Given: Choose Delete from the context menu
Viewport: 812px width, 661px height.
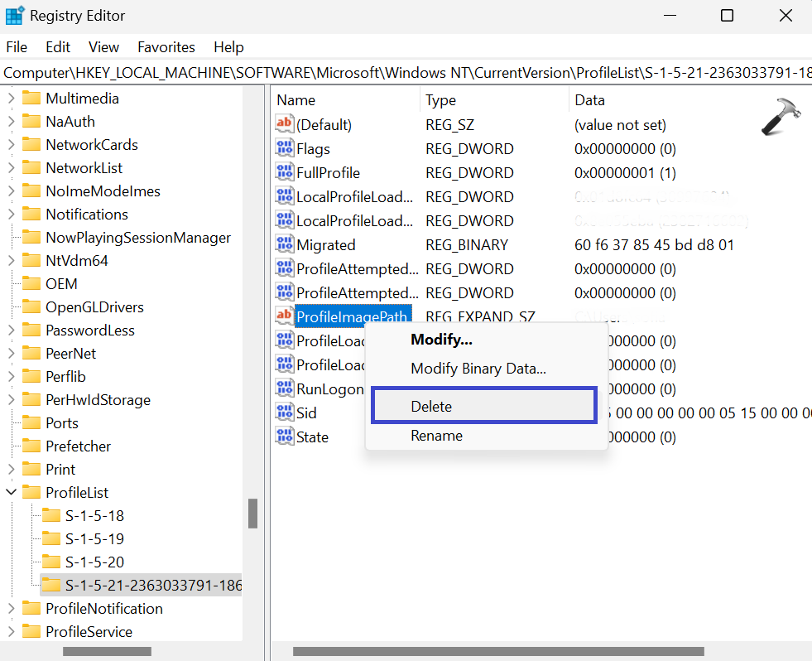Looking at the screenshot, I should (x=431, y=407).
